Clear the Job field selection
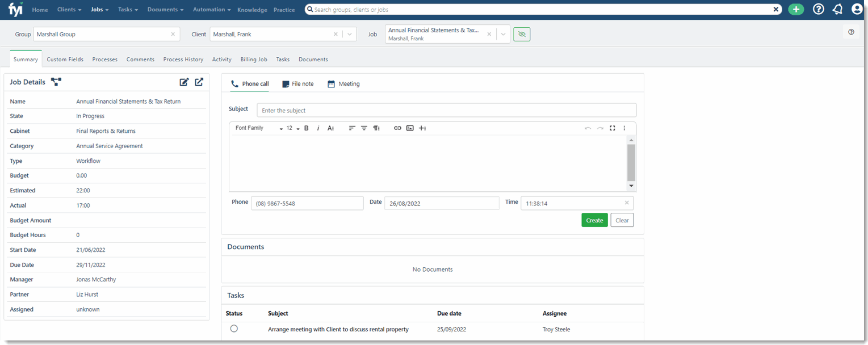The image size is (868, 345). tap(489, 34)
